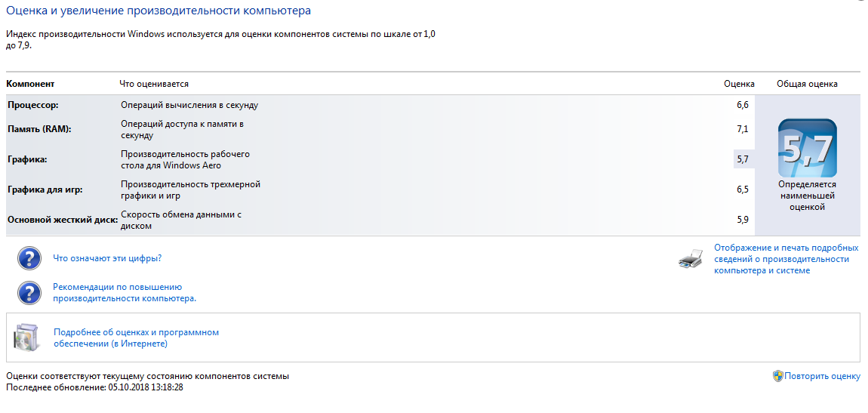Screen dimensions: 868x413
Task: Click "Оценки соответствуют текущему состоянию компонентов системы"
Action: 147,376
